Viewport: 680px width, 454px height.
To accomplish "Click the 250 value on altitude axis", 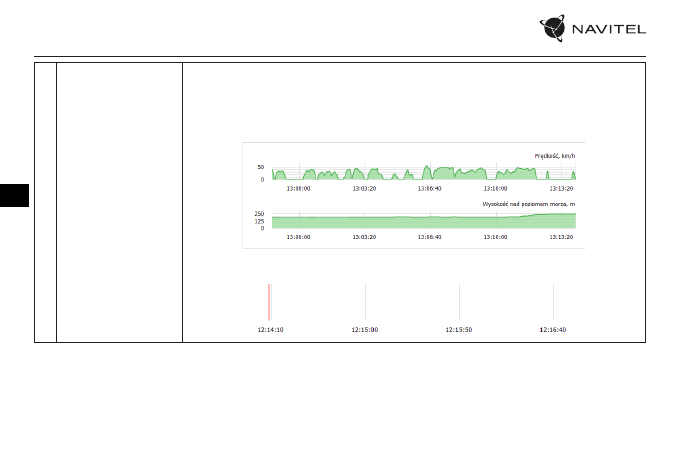I will [258, 214].
